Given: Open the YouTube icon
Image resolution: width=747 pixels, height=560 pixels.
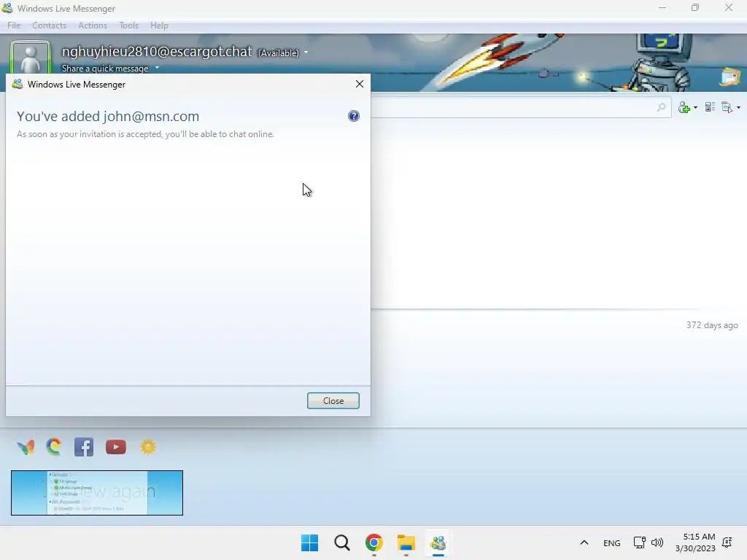Looking at the screenshot, I should click(116, 447).
